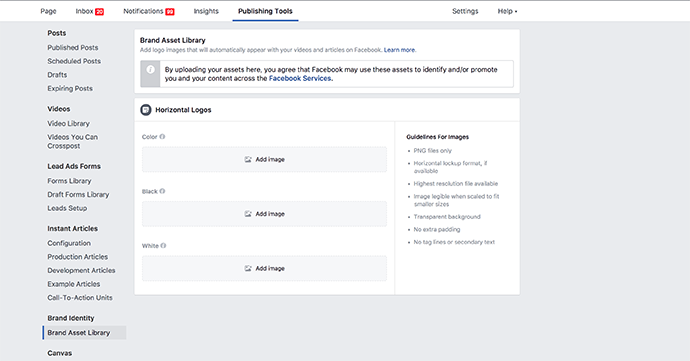Open the Forms Library
This screenshot has height=361, width=690.
click(70, 181)
